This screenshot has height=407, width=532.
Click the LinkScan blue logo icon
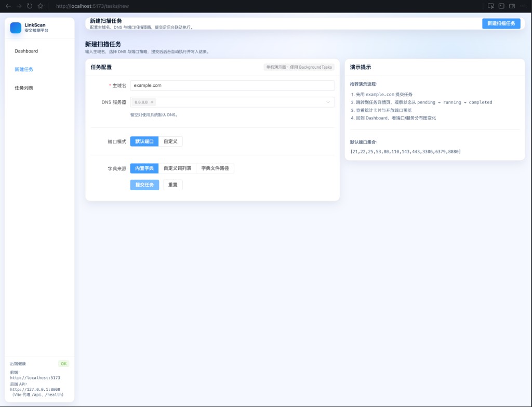[x=16, y=28]
